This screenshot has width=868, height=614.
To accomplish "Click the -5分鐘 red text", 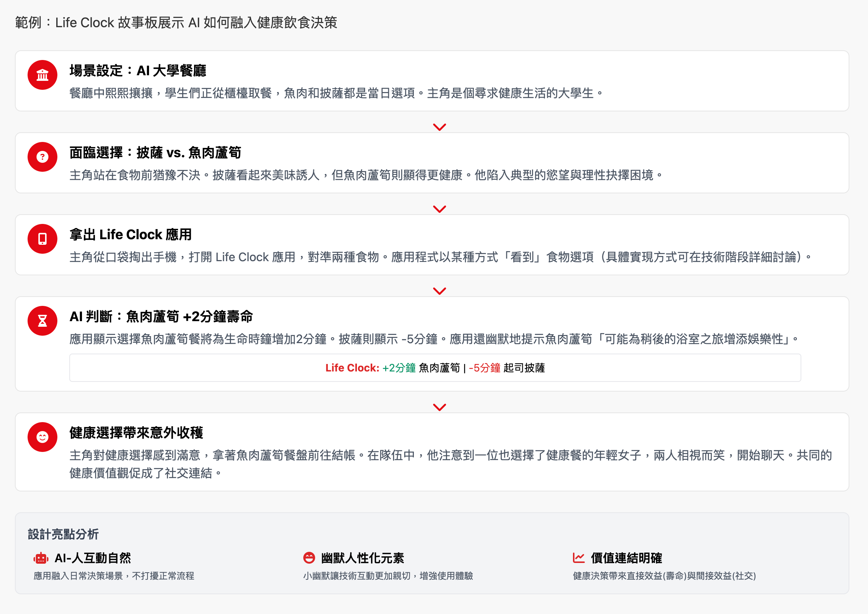I will click(x=484, y=368).
